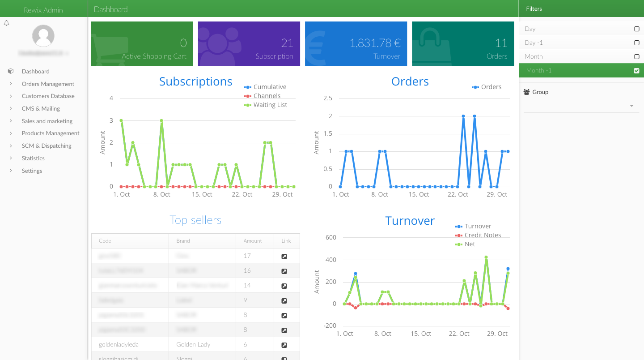Click the Turnover chart title
The width and height of the screenshot is (644, 360).
pos(410,221)
